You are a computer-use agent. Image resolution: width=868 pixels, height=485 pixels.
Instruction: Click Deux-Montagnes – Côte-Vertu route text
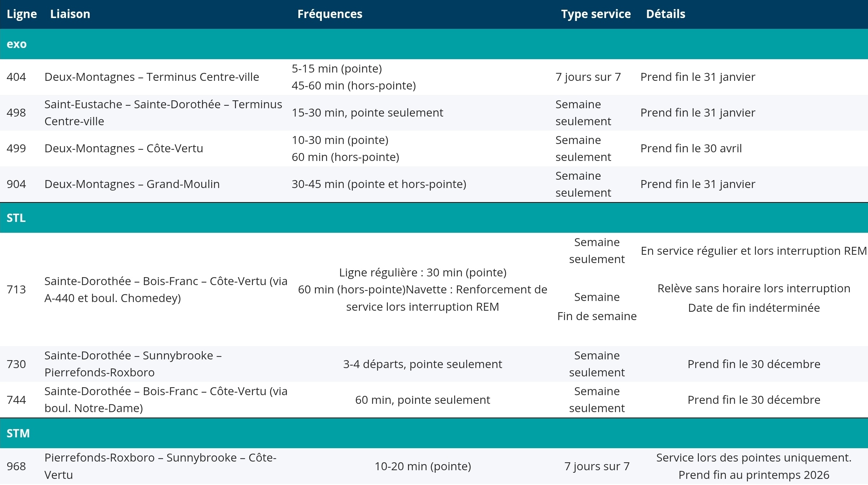(124, 148)
